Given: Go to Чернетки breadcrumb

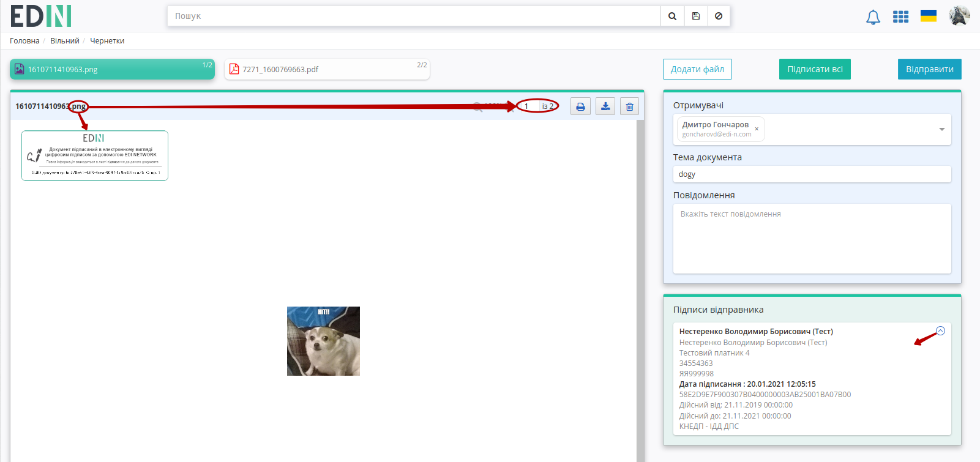Looking at the screenshot, I should click(x=107, y=41).
